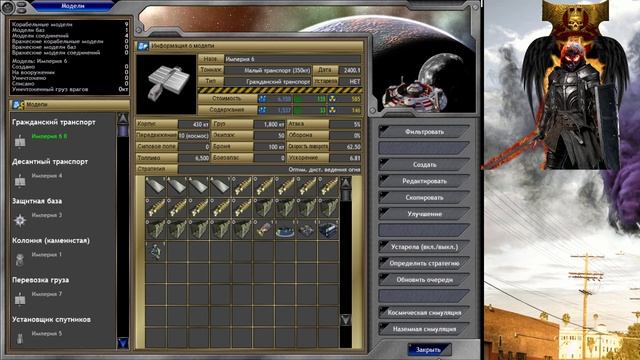The width and height of the screenshot is (640, 360).
Task: Select the Империя 7 icon under Перевозка груза
Action: (x=20, y=299)
